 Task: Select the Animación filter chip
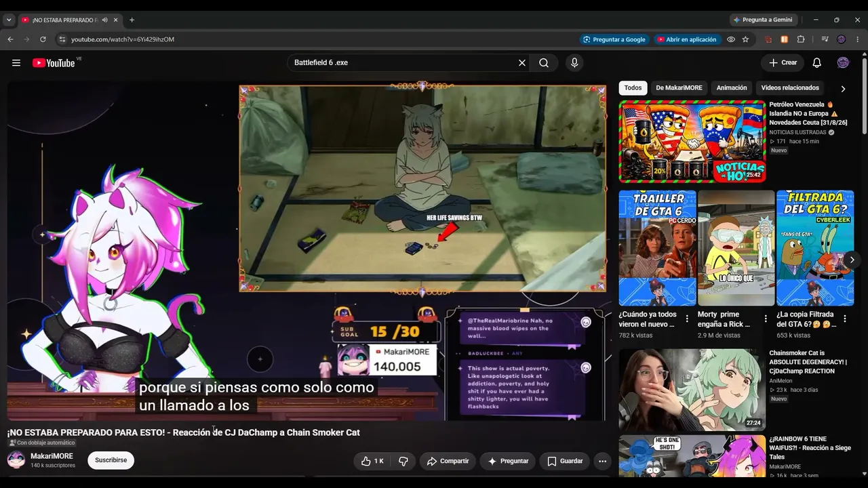pyautogui.click(x=732, y=88)
